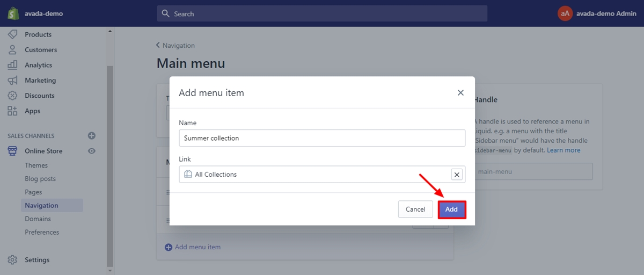Viewport: 644px width, 275px height.
Task: Select Themes in the Online Store submenu
Action: tap(36, 165)
